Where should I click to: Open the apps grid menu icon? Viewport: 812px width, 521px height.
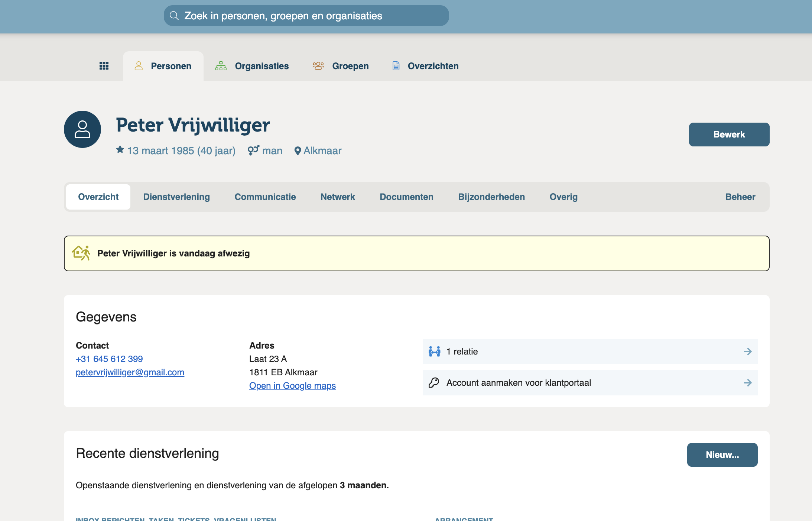(x=104, y=66)
